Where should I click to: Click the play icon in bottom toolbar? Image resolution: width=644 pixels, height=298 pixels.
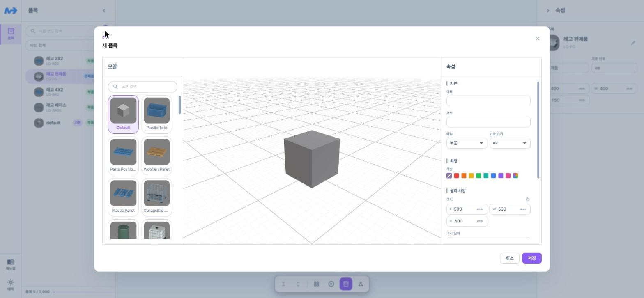coord(331,284)
